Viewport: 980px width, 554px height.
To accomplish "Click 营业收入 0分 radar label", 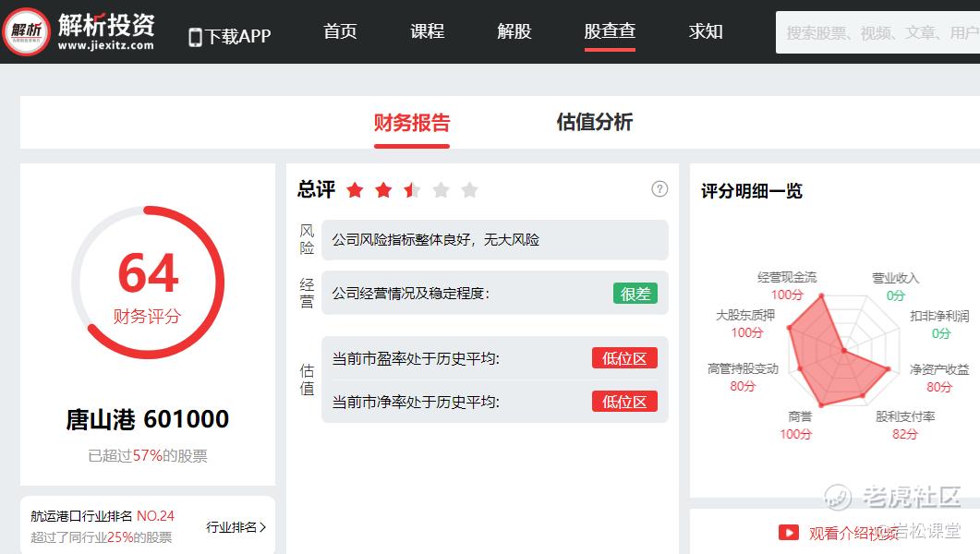I will [896, 286].
